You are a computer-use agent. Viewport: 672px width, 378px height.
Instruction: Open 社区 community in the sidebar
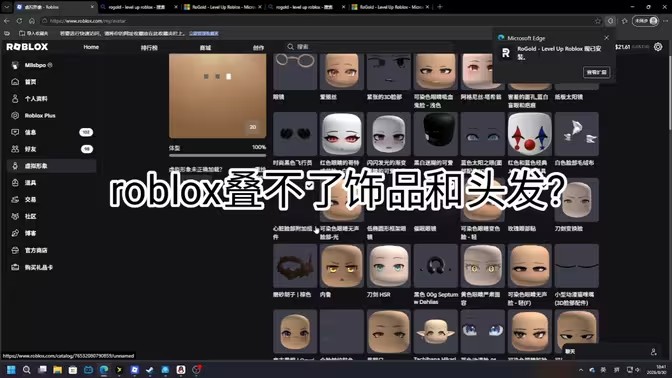point(51,216)
